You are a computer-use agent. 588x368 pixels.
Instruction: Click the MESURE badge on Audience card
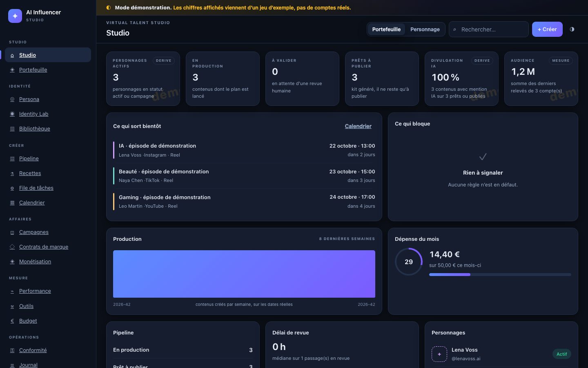click(x=561, y=61)
